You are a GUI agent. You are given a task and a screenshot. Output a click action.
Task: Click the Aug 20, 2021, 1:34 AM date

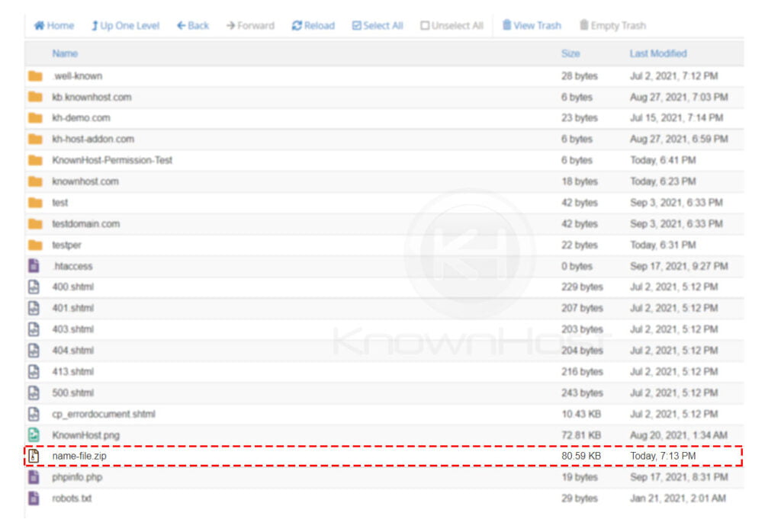[678, 435]
